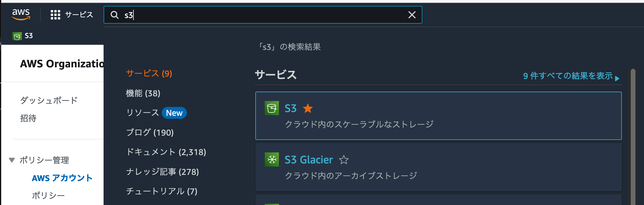Click the 9 件すべての結果を表示 link
Screen dimensions: 644x205
point(570,77)
